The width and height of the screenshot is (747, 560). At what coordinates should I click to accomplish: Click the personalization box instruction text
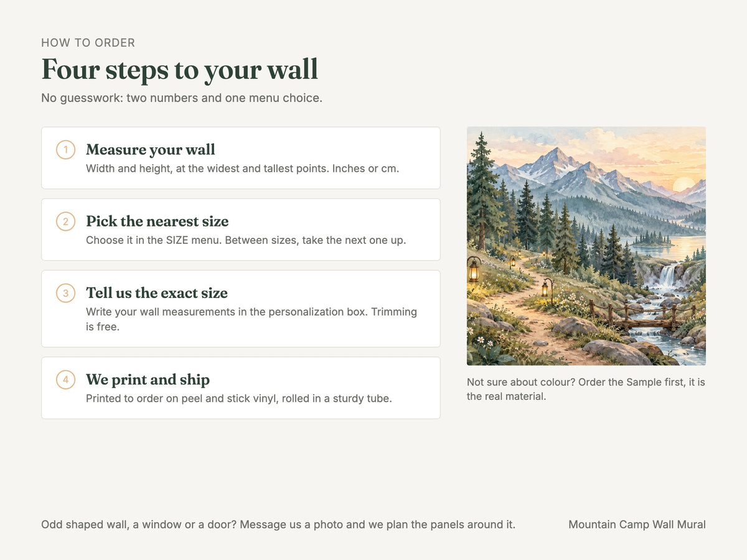251,319
